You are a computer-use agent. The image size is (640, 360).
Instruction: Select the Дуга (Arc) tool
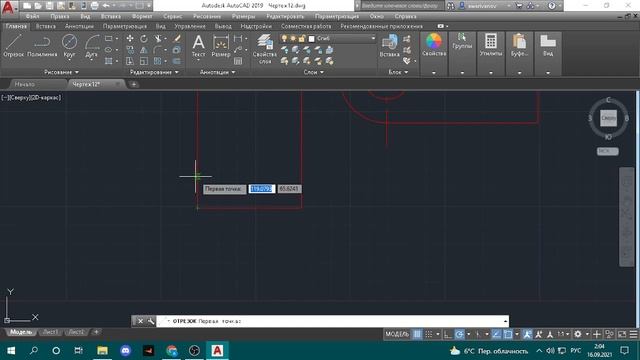(92, 45)
